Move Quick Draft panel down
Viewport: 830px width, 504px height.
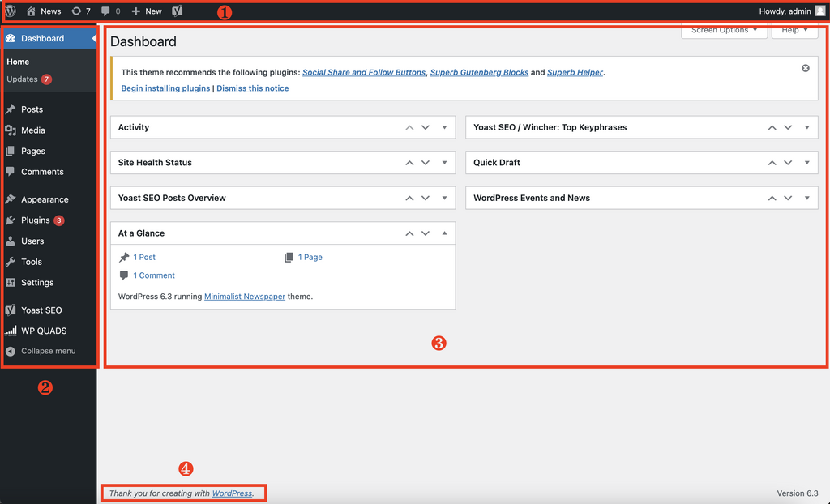click(x=788, y=163)
